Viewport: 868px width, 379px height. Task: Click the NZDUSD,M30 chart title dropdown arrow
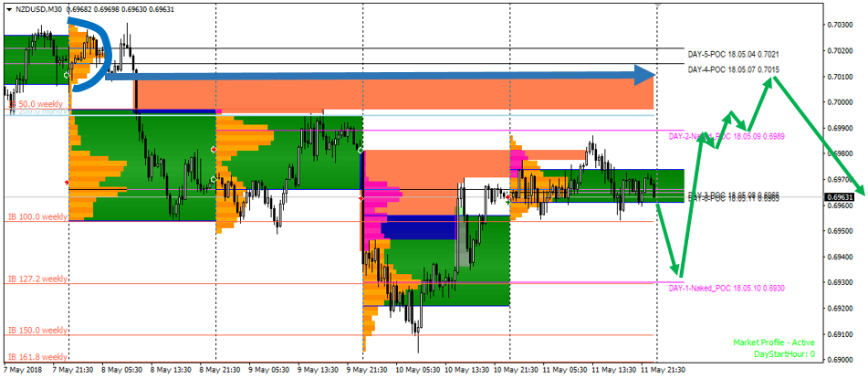coord(7,7)
